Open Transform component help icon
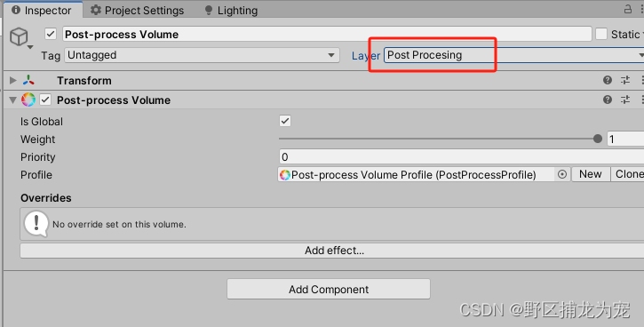 tap(608, 80)
